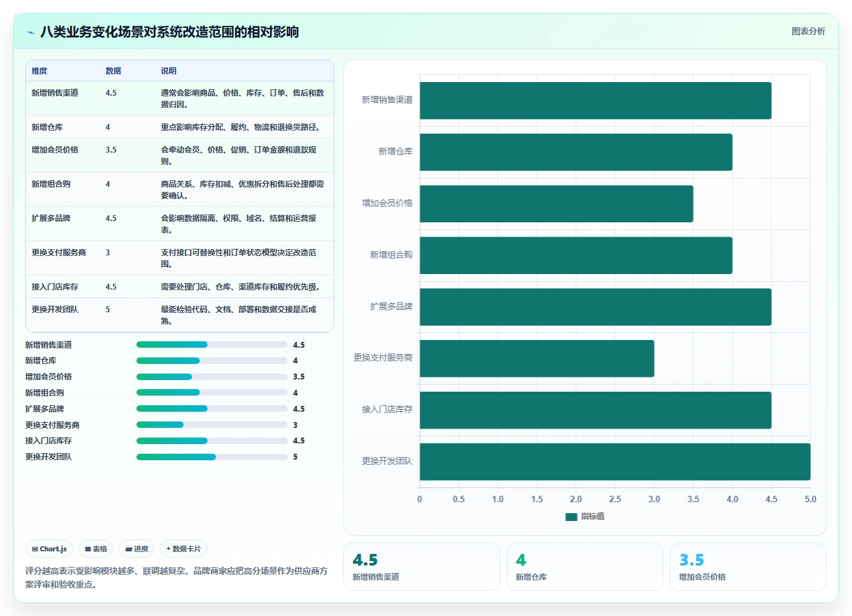Image resolution: width=852 pixels, height=616 pixels.
Task: Click the 新增销售渠道 progress bar
Action: tap(211, 345)
